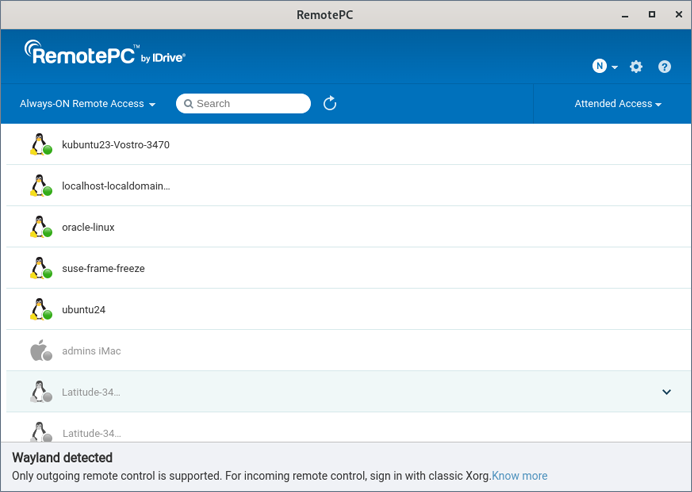Select the localhost-localdomain computer entry
The image size is (692, 492).
[x=116, y=186]
